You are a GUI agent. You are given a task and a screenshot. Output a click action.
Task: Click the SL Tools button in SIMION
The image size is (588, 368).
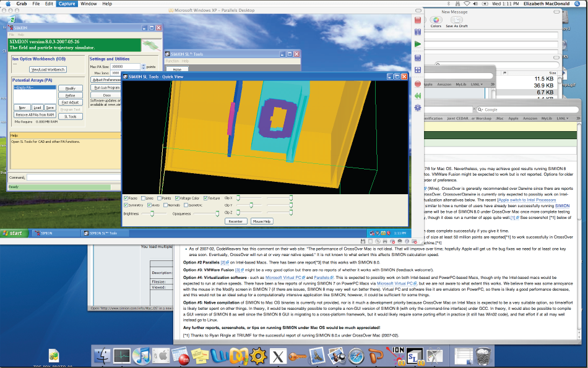point(70,116)
